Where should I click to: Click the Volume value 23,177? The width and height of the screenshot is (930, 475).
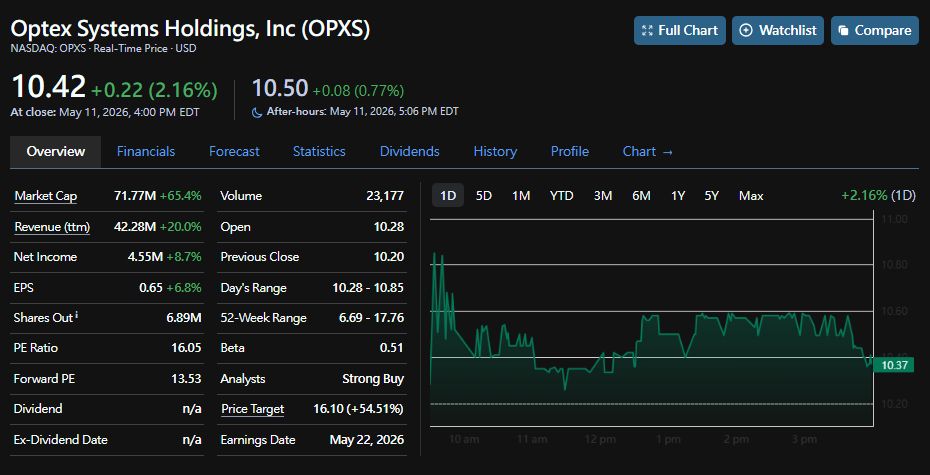pos(385,196)
